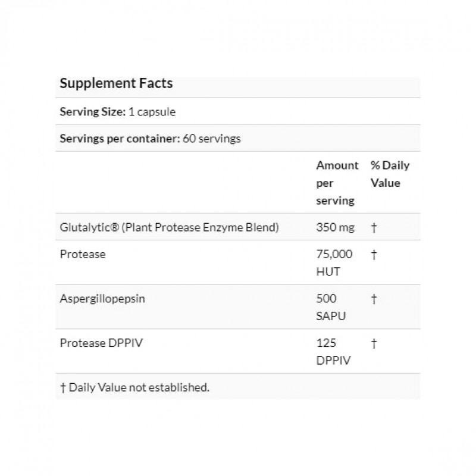Click the dagger symbol in the Glutalytic row
This screenshot has height=476, width=476.
pyautogui.click(x=374, y=227)
